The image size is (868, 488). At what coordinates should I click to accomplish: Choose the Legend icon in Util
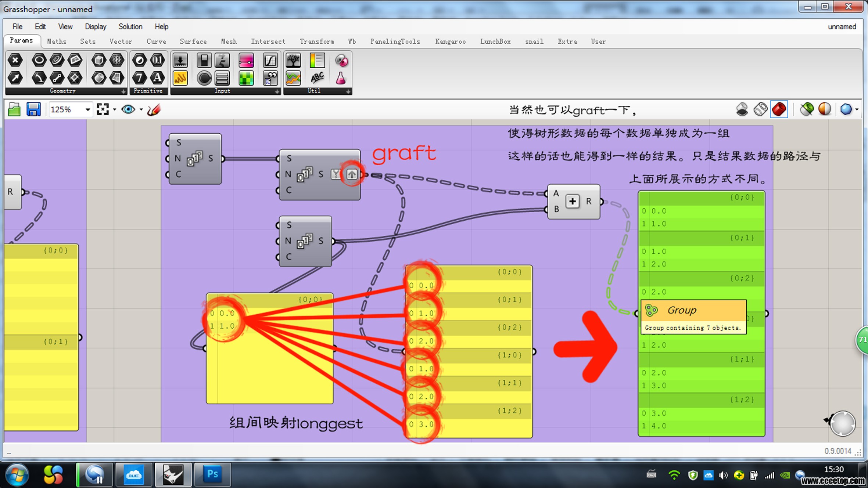(x=317, y=61)
